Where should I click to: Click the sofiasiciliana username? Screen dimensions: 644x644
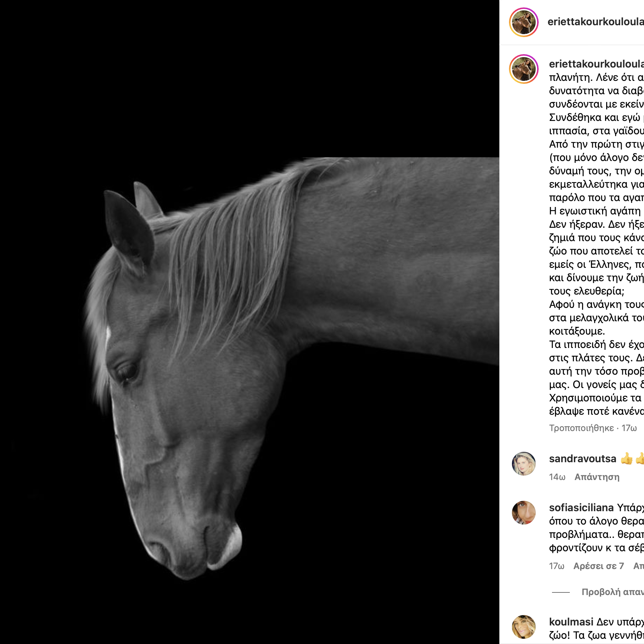[581, 507]
